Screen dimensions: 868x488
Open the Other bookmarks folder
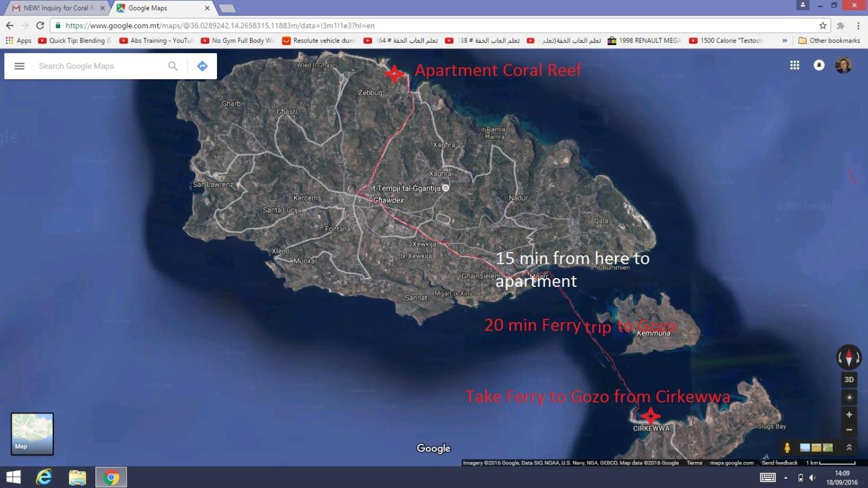coord(829,41)
